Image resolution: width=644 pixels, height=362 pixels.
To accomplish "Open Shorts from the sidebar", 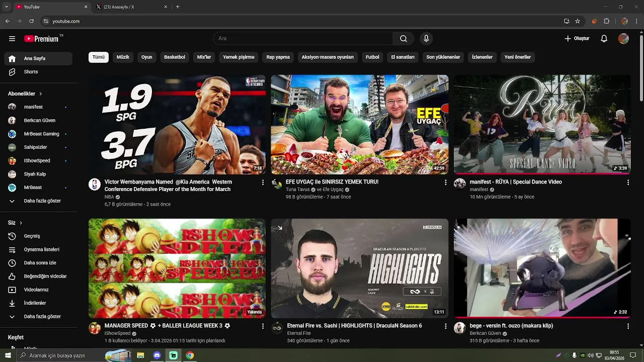I will [38, 72].
